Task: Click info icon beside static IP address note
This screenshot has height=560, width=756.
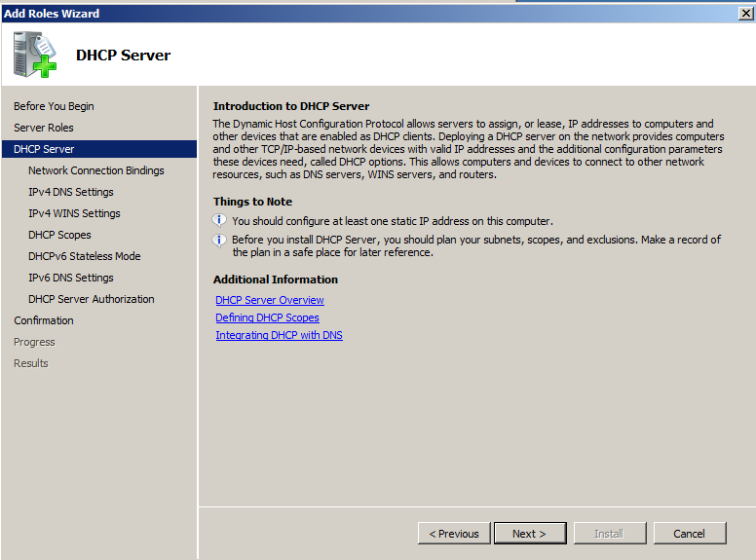Action: click(219, 221)
